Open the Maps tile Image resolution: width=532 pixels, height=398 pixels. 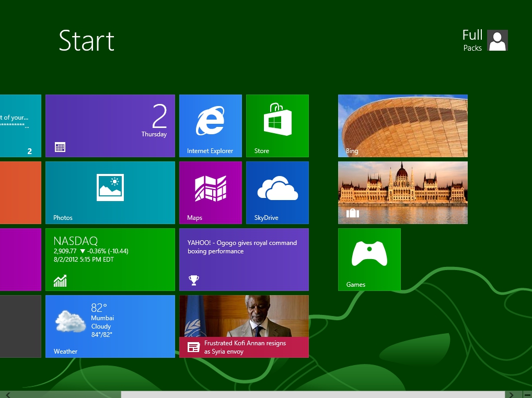(211, 193)
